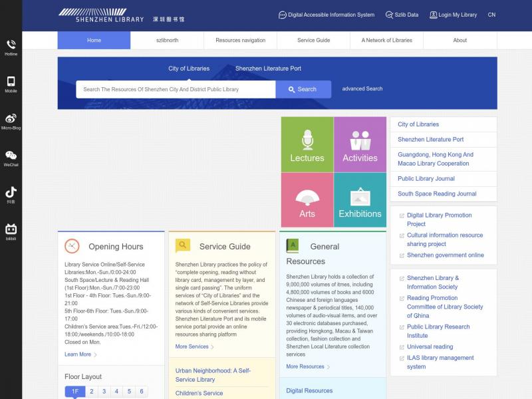
Task: Go to the Home navigation tab
Action: click(x=94, y=41)
